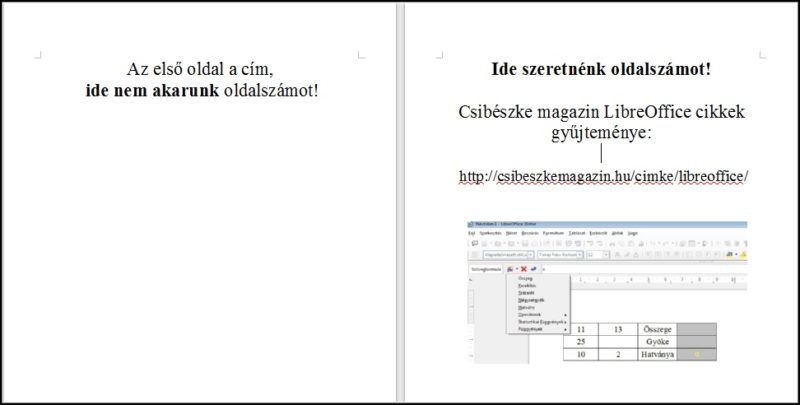
Task: Open the csibeszkemagazin.hu/cimke/libreoffice link
Action: (x=604, y=176)
